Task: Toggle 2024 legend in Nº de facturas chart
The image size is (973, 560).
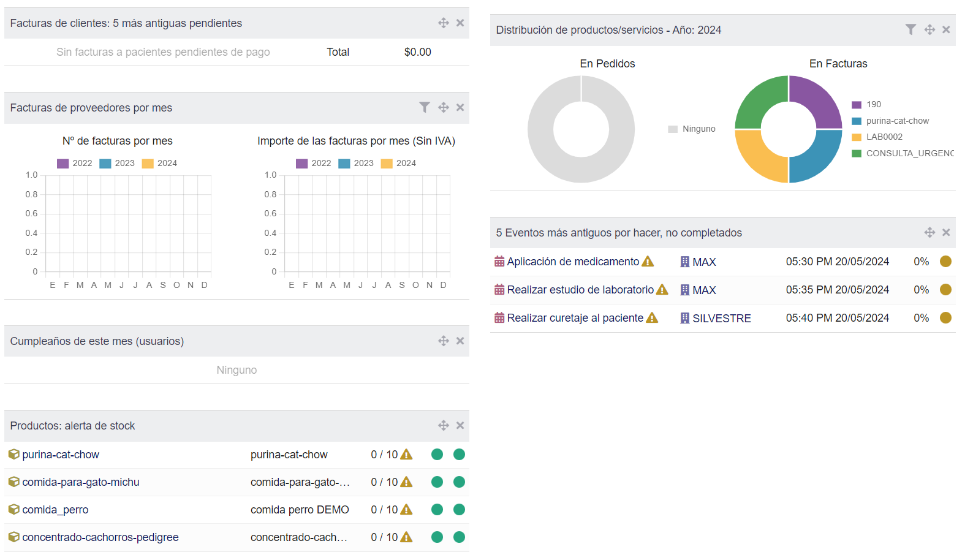Action: 159,163
